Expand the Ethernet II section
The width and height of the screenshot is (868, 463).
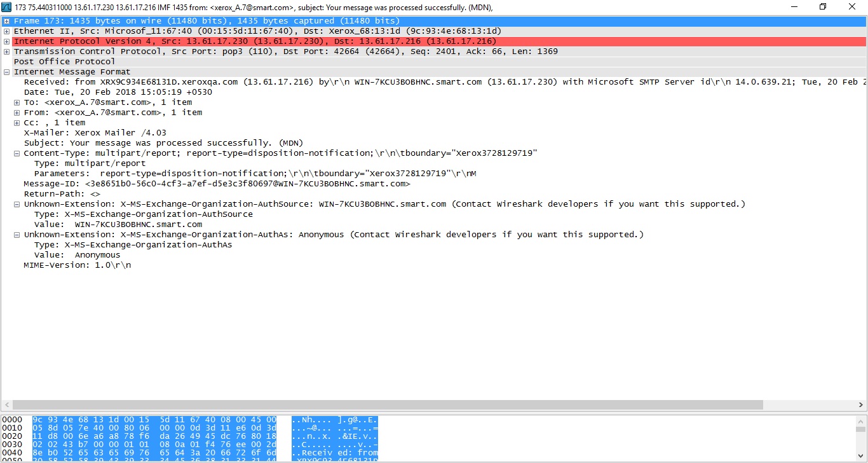point(6,31)
